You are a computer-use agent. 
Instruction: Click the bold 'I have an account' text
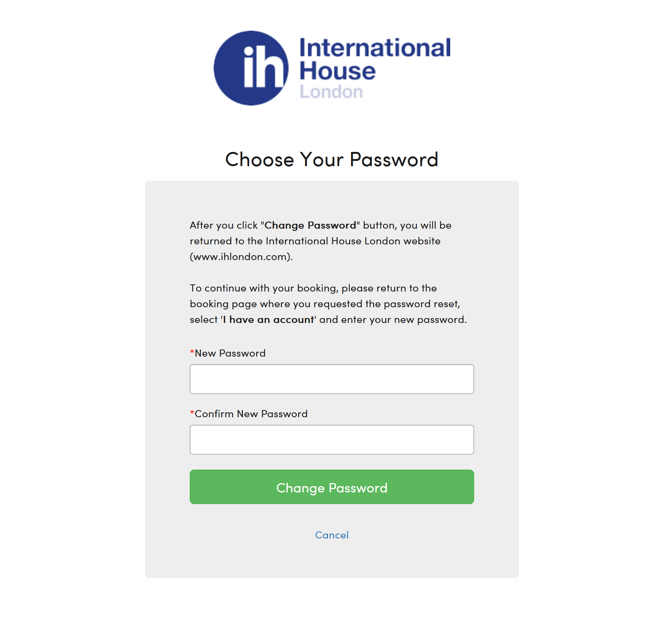268,320
